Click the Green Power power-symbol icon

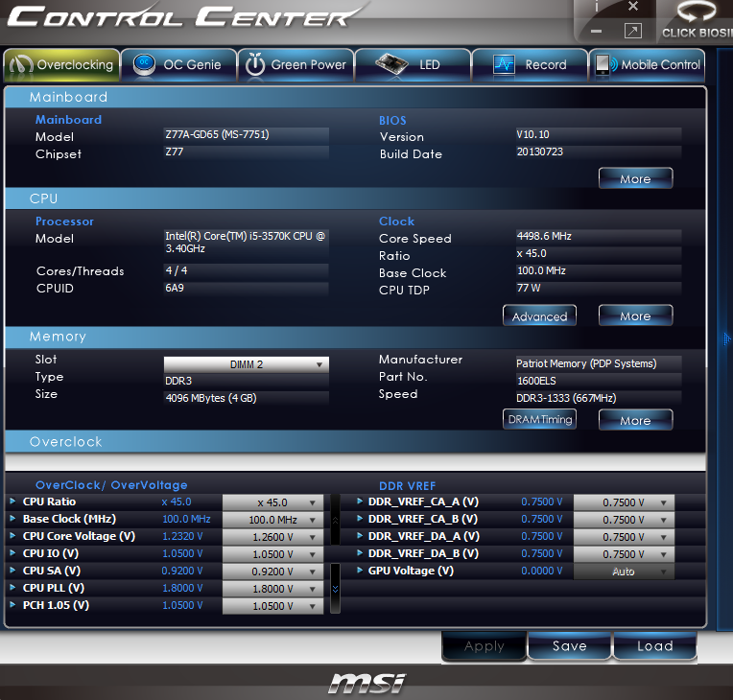click(x=255, y=64)
